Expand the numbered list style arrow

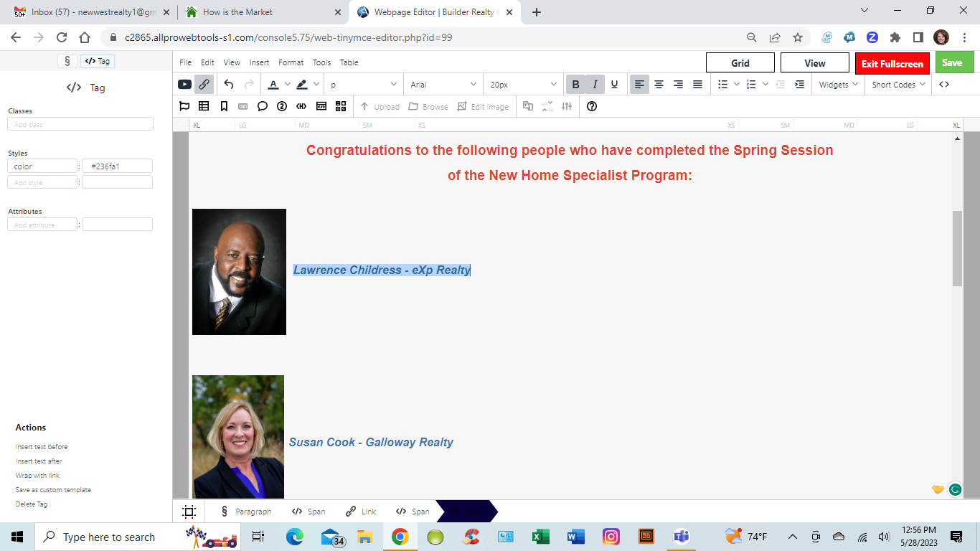pos(765,85)
